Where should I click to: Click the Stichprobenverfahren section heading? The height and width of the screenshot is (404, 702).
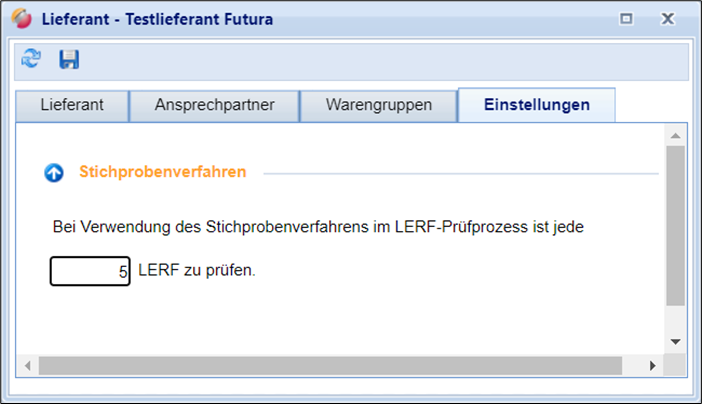coord(163,172)
